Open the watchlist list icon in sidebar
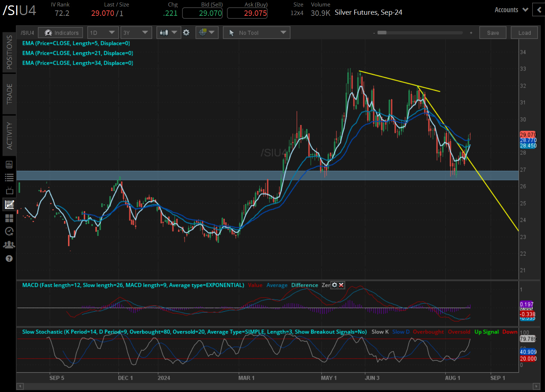The width and height of the screenshot is (545, 392). pos(9,177)
